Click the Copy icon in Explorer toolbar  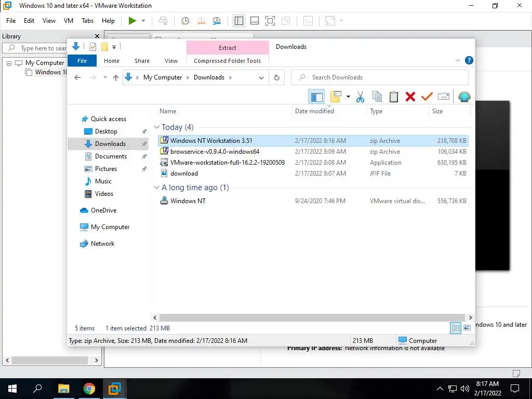[377, 97]
